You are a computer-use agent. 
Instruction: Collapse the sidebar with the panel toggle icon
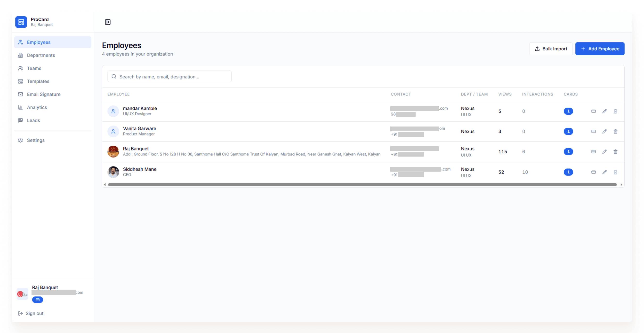tap(108, 22)
